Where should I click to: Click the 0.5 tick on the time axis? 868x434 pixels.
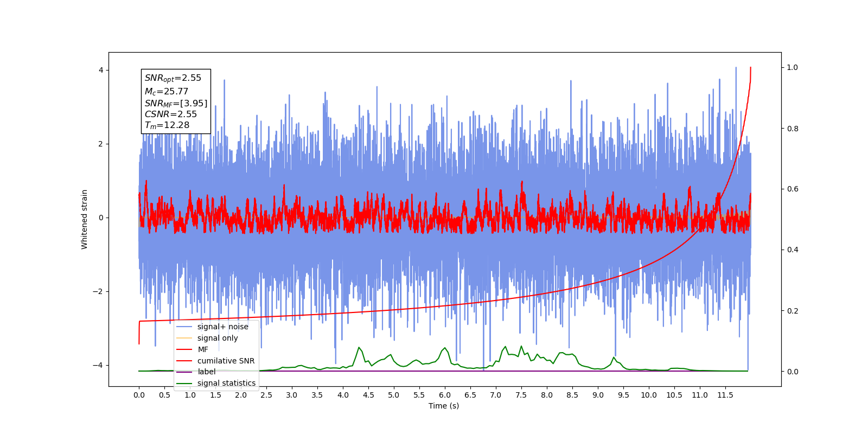[164, 395]
